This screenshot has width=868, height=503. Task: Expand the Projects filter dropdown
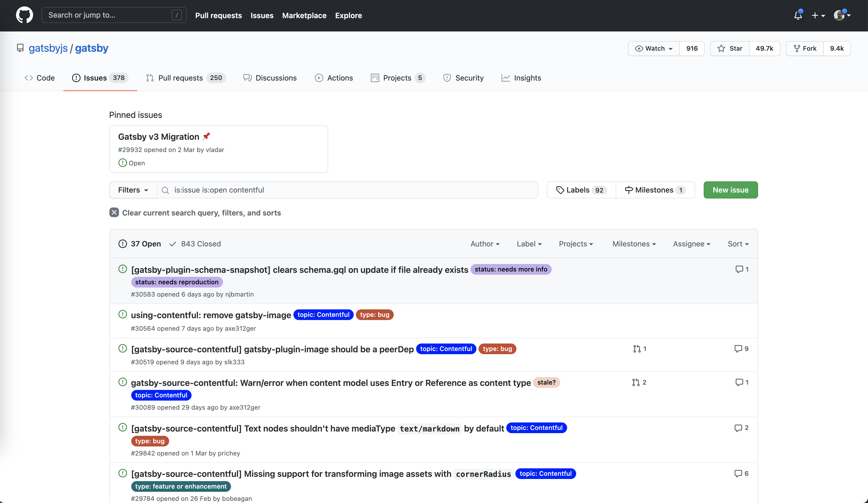[x=576, y=244]
